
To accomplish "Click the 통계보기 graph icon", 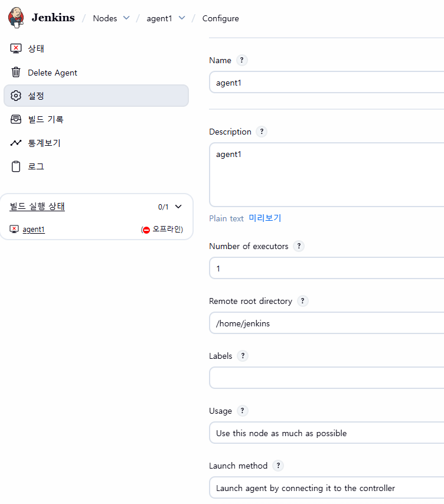I will pyautogui.click(x=16, y=143).
